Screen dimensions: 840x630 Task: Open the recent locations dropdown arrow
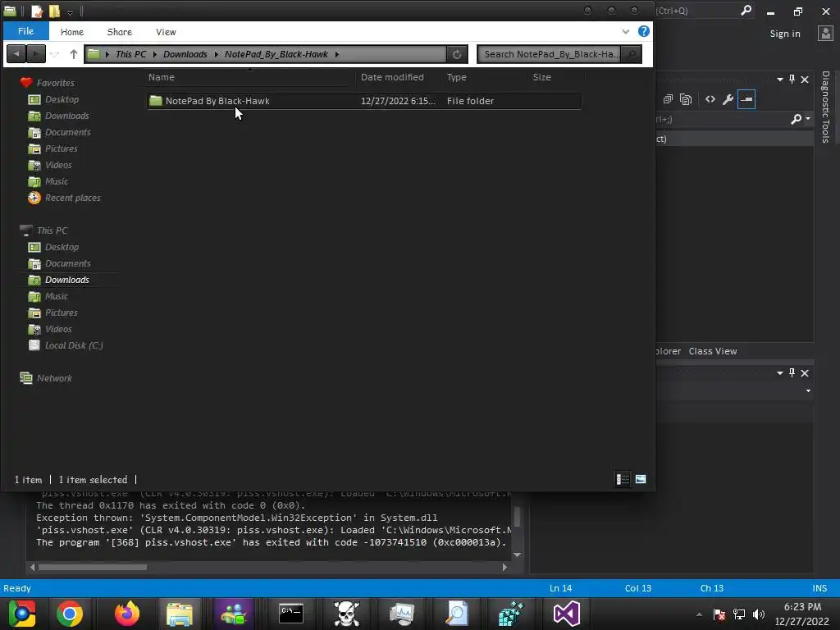[55, 54]
